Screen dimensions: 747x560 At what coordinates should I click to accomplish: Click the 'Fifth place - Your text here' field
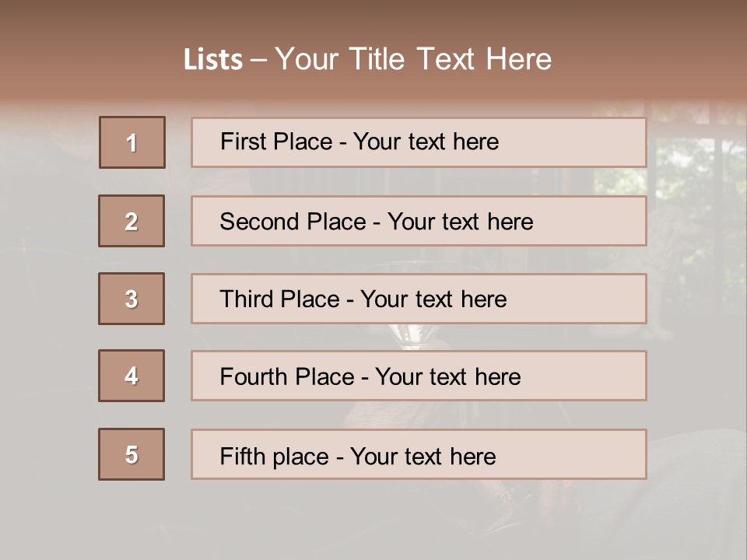click(x=419, y=454)
